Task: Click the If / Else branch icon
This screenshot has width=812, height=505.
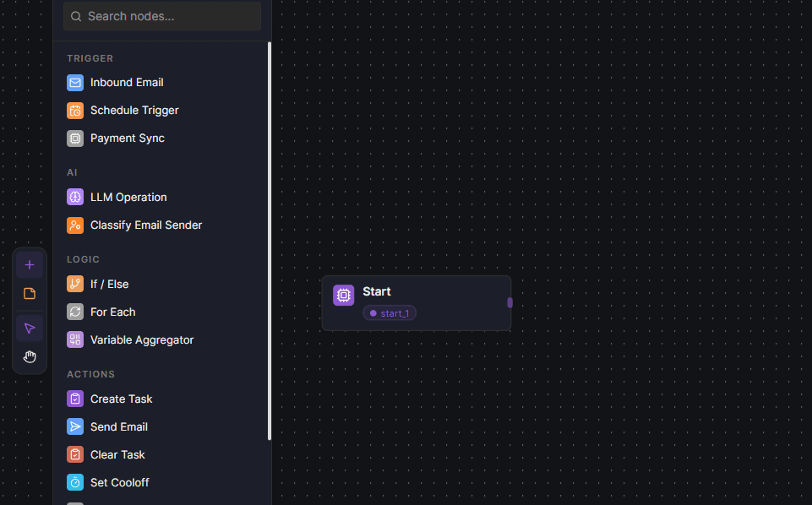Action: pyautogui.click(x=75, y=284)
